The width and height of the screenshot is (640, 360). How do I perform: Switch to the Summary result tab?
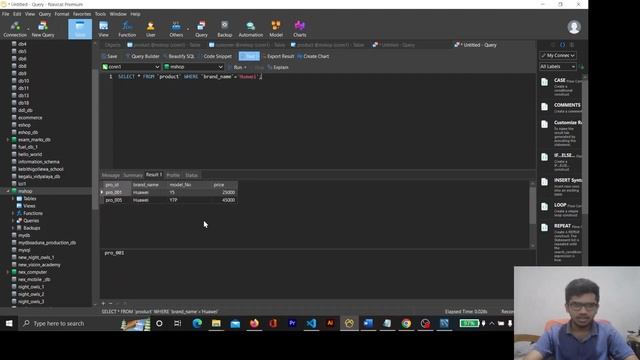tap(133, 175)
